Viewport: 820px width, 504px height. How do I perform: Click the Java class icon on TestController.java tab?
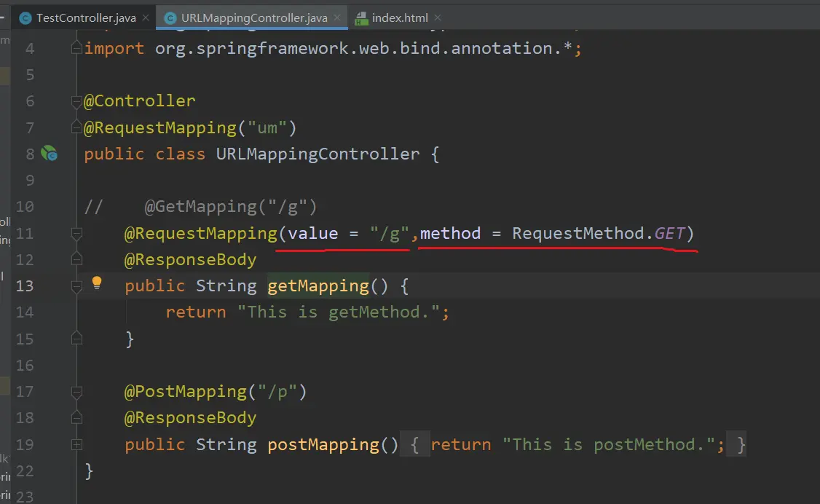(25, 18)
